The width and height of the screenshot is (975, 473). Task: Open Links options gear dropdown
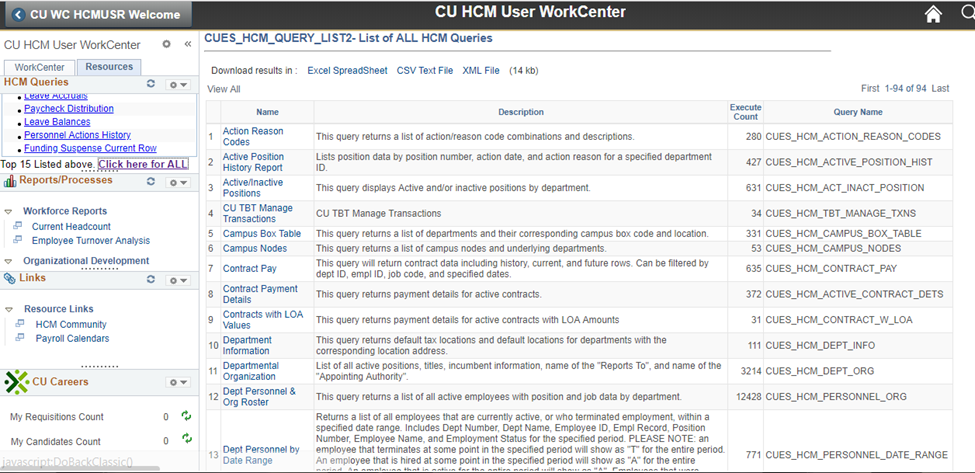click(x=178, y=280)
